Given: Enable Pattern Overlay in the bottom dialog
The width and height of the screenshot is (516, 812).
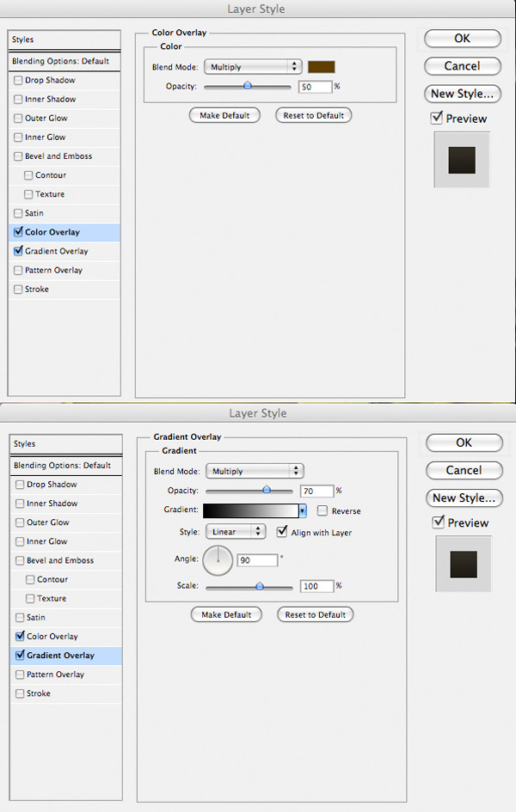Looking at the screenshot, I should 20,675.
